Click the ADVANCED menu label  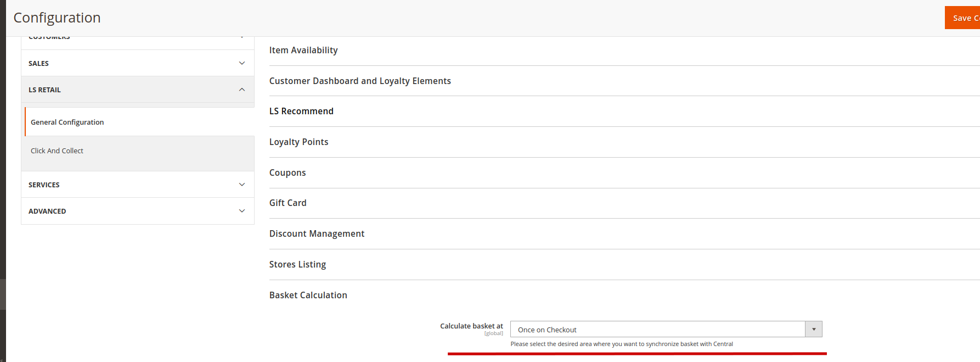[47, 211]
